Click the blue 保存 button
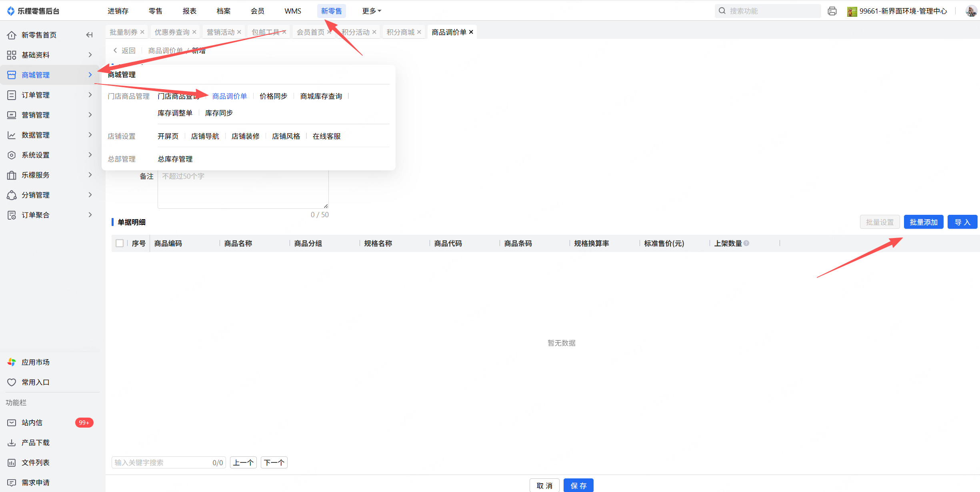The height and width of the screenshot is (492, 980). point(578,486)
